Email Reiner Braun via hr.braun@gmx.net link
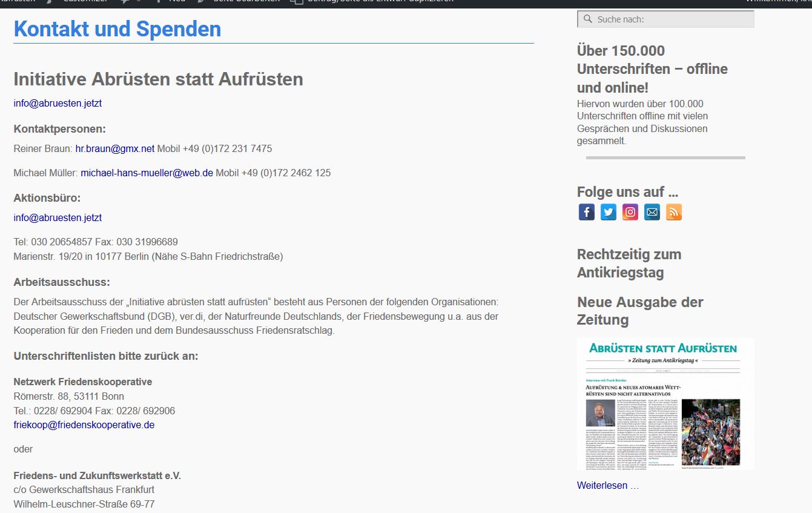812x513 pixels. (114, 148)
